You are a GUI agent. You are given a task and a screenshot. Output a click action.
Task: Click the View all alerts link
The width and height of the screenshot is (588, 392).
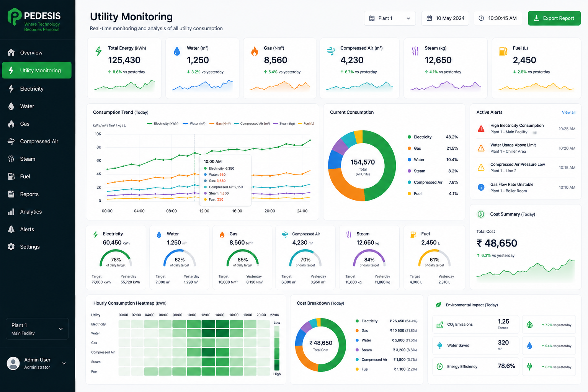(568, 112)
